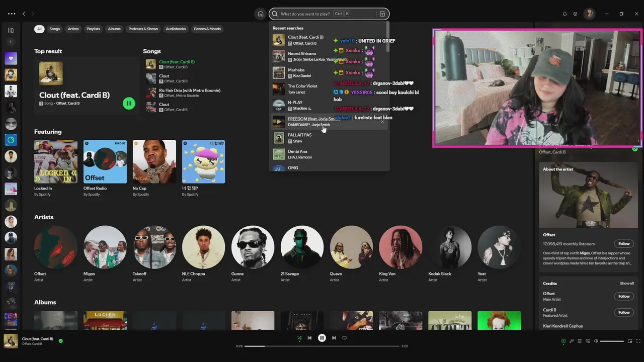
Task: Open Marhaba by Kizz Daniel recent search
Action: click(x=330, y=73)
